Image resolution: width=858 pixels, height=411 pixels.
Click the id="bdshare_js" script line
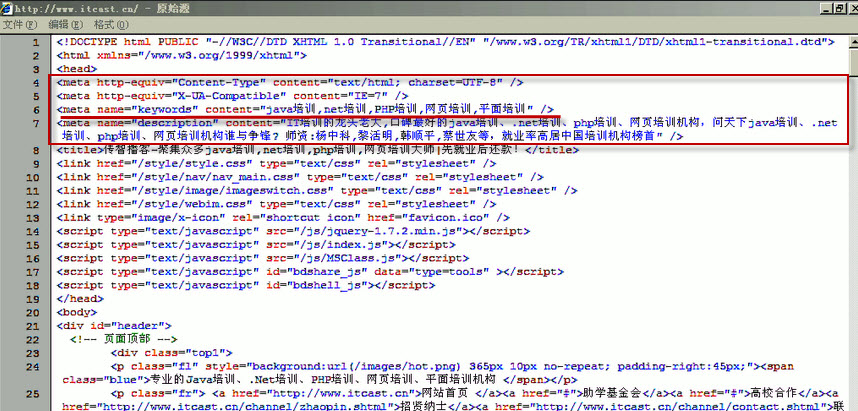(x=310, y=271)
